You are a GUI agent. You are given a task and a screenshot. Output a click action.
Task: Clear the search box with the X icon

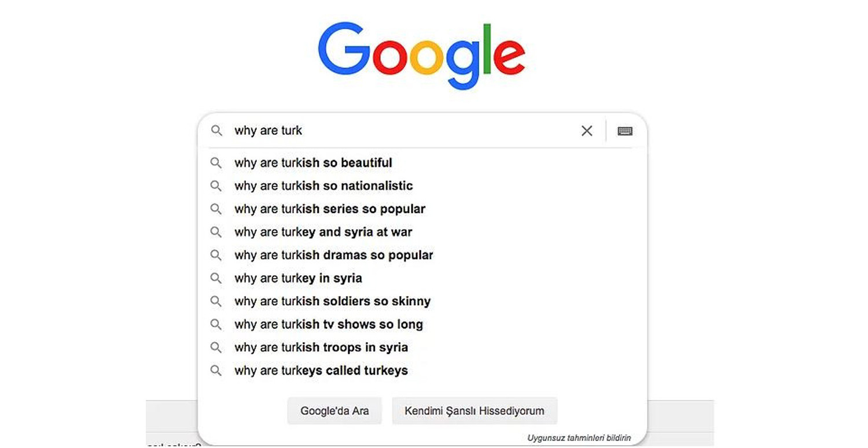click(586, 131)
